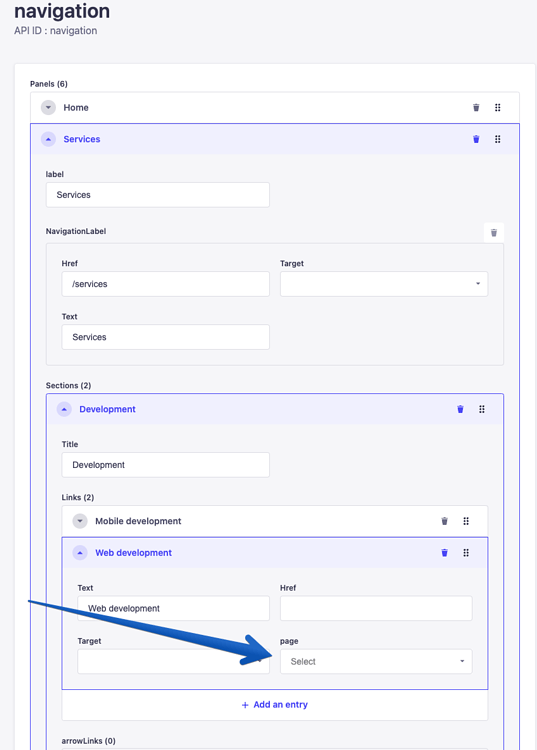Click Add an entry under Links
Viewport: 537px width, 750px height.
pyautogui.click(x=274, y=705)
